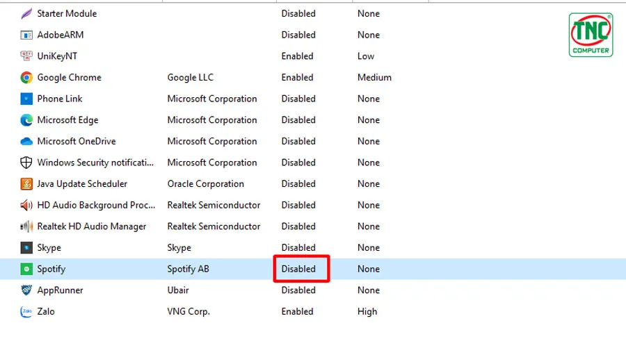Click the Phone Link icon
Viewport: 626px width, 364px height.
[26, 99]
